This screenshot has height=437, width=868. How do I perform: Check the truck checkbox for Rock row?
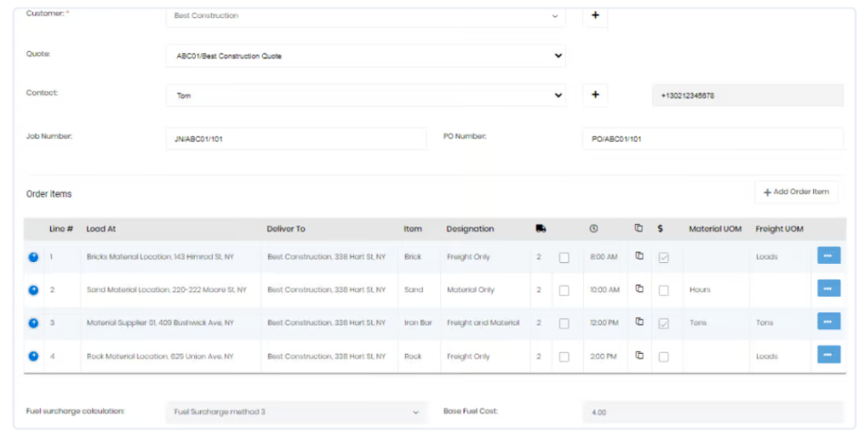tap(564, 357)
